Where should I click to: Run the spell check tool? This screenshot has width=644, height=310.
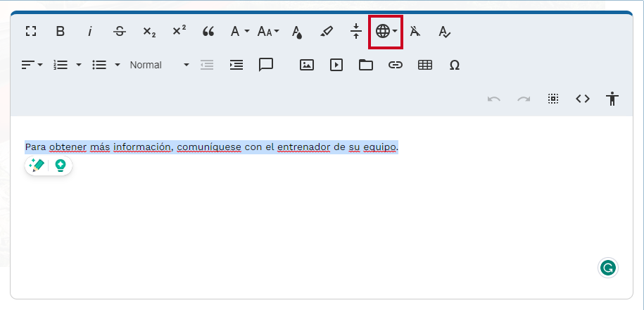coord(445,31)
